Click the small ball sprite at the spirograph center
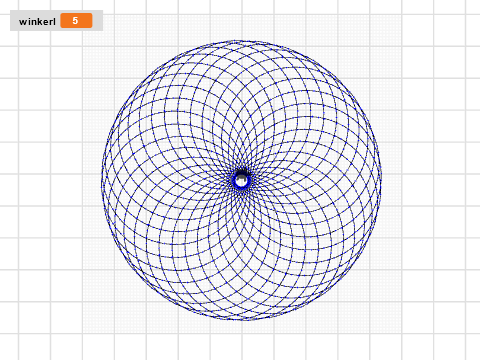 pyautogui.click(x=241, y=180)
